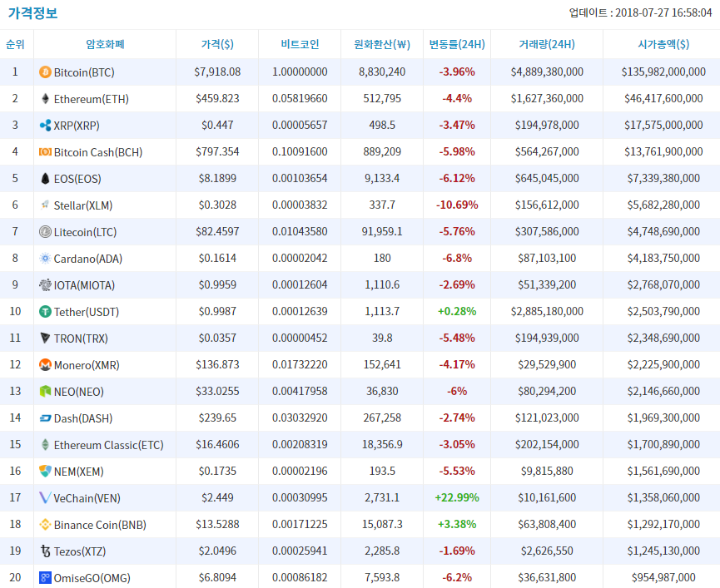Open the Cardano(ADA) name link
This screenshot has width=720, height=588.
tap(88, 259)
